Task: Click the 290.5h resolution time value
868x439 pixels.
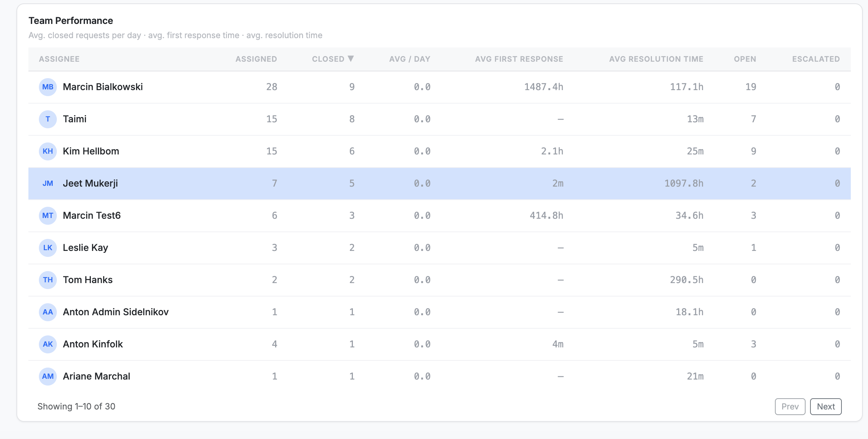Action: point(686,280)
